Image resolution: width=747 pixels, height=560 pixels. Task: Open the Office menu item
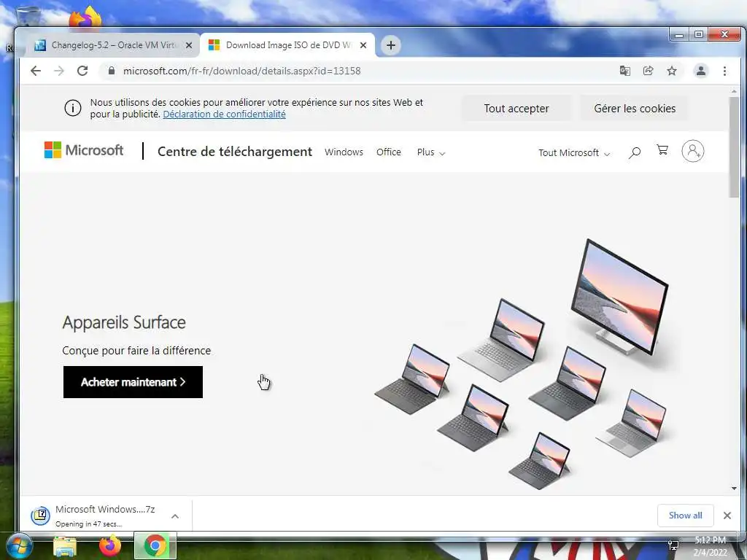pyautogui.click(x=389, y=152)
